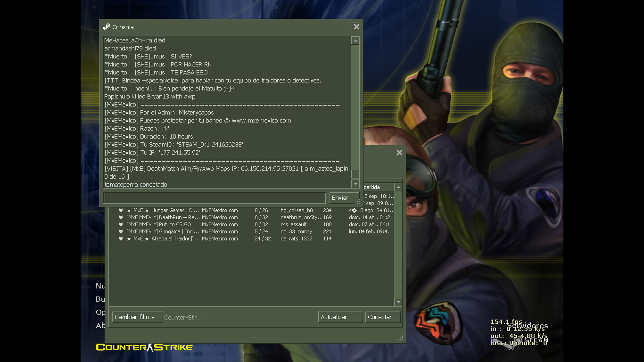The image size is (644, 362).
Task: Click last played date lun. 04 feb.
Action: [371, 231]
